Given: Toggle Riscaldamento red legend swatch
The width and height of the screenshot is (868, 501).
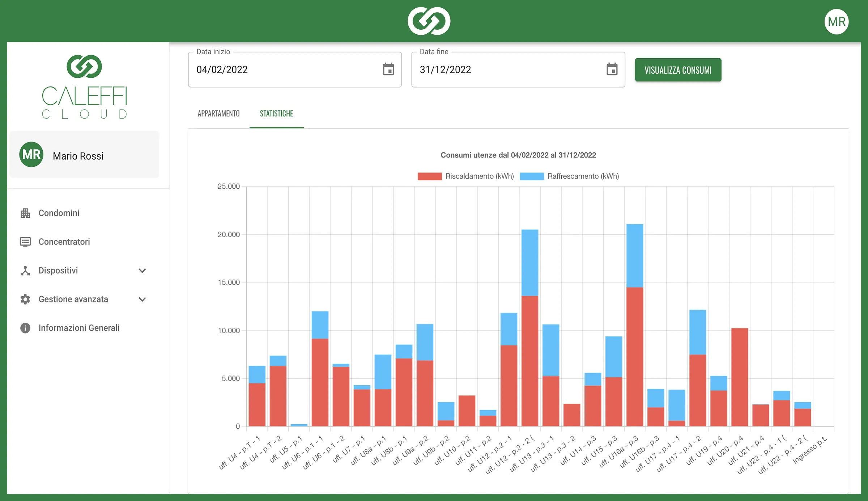Looking at the screenshot, I should [x=430, y=176].
